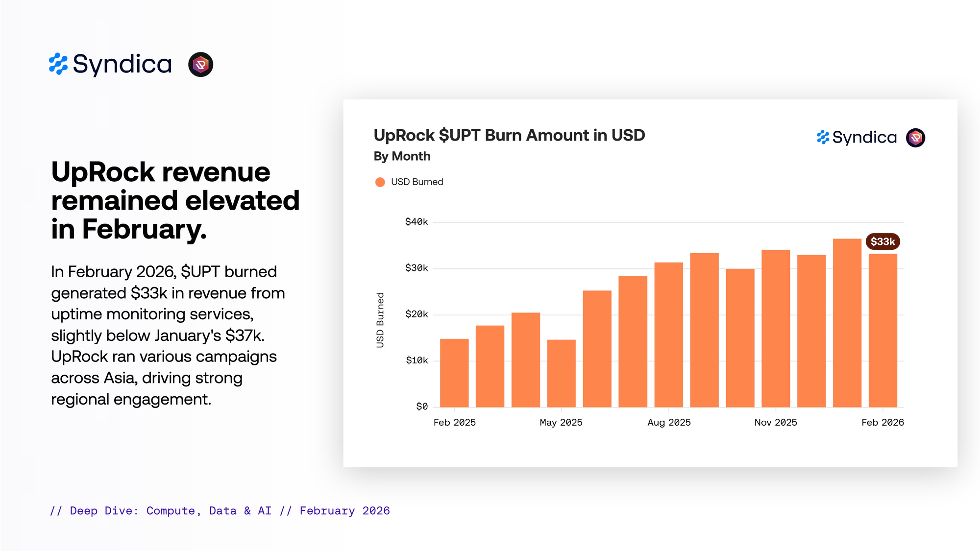The image size is (980, 551).
Task: Click the UpRock icon inside the chart card
Action: click(x=915, y=138)
